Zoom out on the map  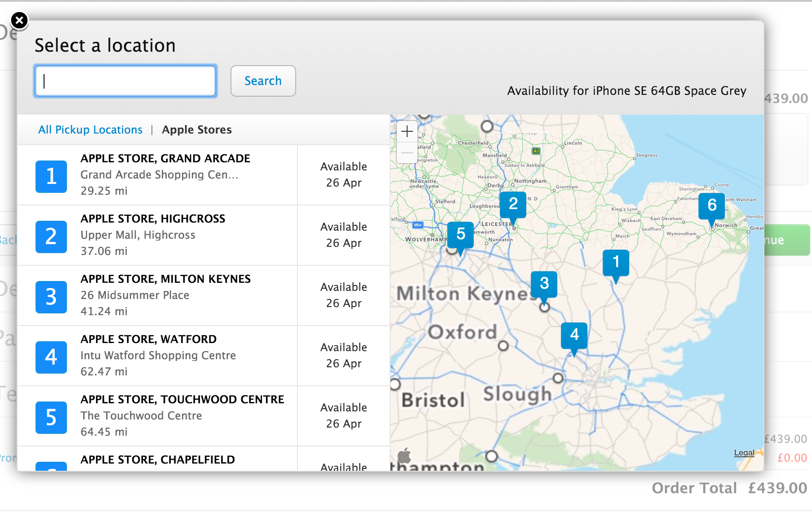point(407,153)
